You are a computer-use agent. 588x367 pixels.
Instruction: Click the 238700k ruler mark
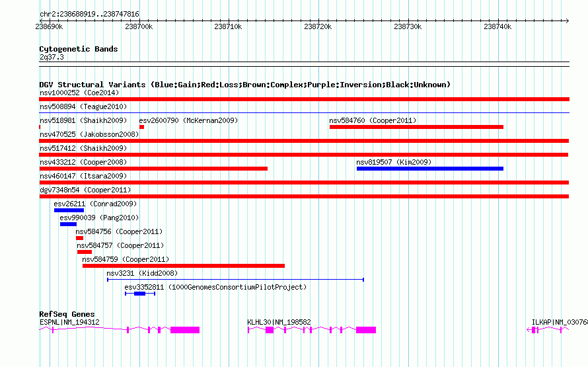139,26
